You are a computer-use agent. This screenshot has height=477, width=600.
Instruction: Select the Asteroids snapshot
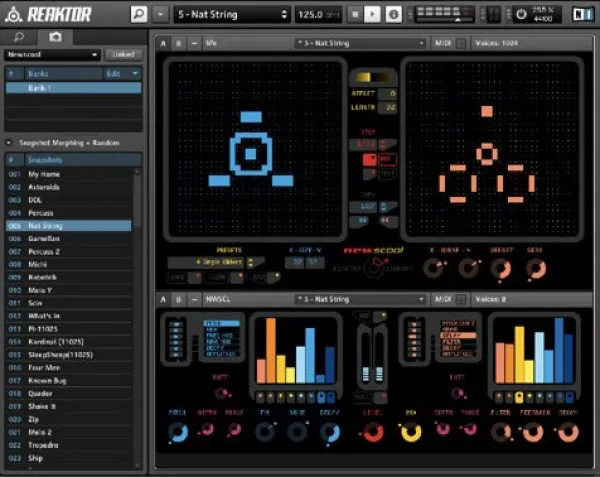click(44, 187)
